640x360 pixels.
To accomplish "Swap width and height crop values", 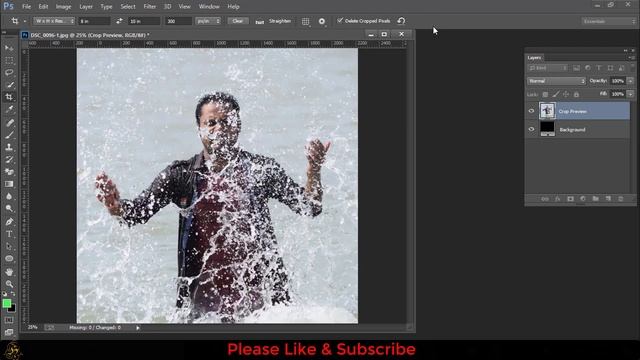I will point(119,21).
